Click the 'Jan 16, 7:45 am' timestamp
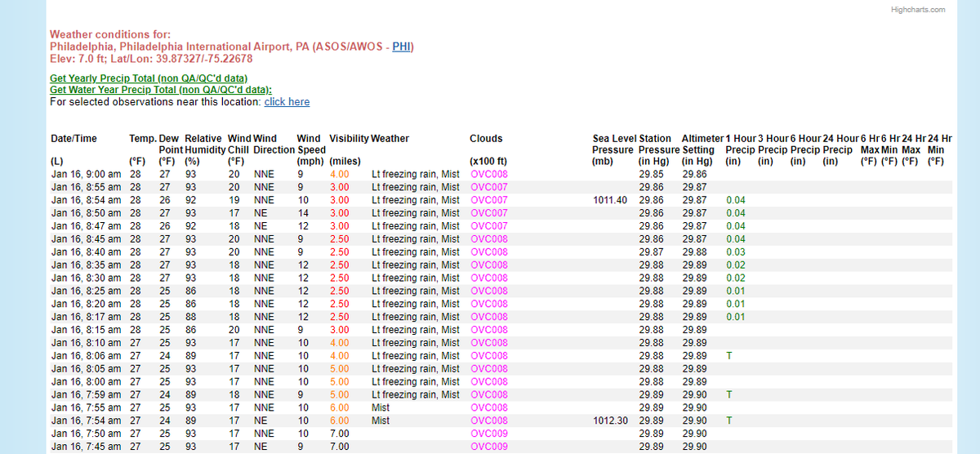This screenshot has height=454, width=980. (x=86, y=447)
